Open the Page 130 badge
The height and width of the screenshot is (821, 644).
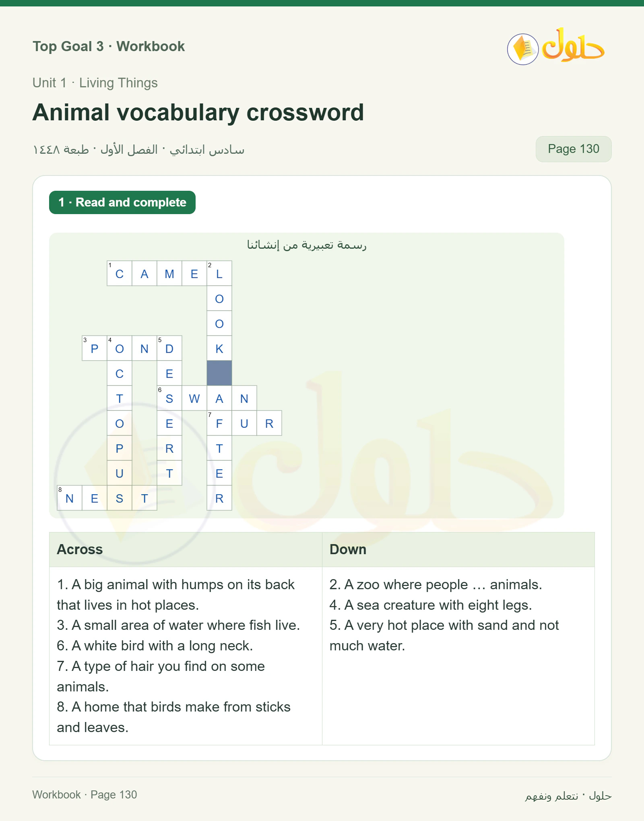pyautogui.click(x=573, y=149)
